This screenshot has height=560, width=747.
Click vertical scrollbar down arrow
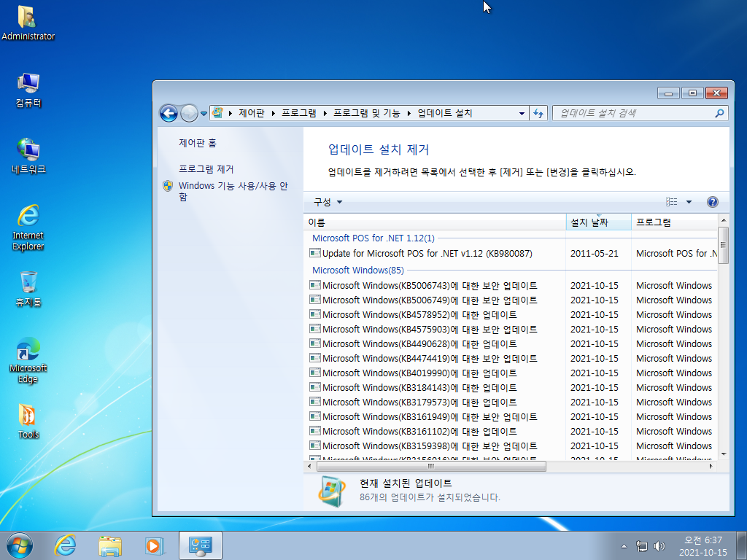coord(723,454)
